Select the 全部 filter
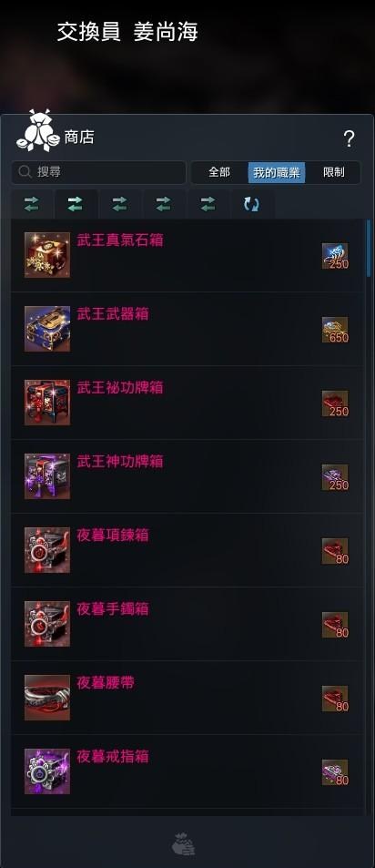 [x=219, y=172]
